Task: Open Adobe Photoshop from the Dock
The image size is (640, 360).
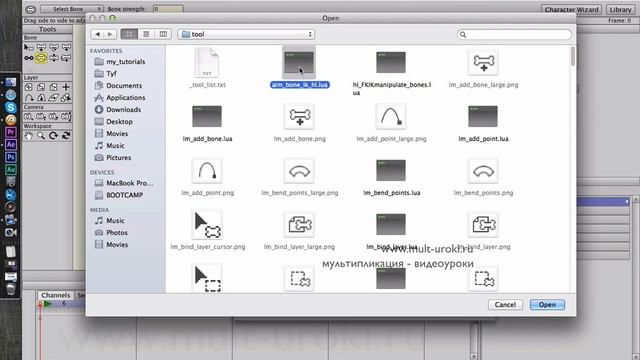Action: point(11,157)
